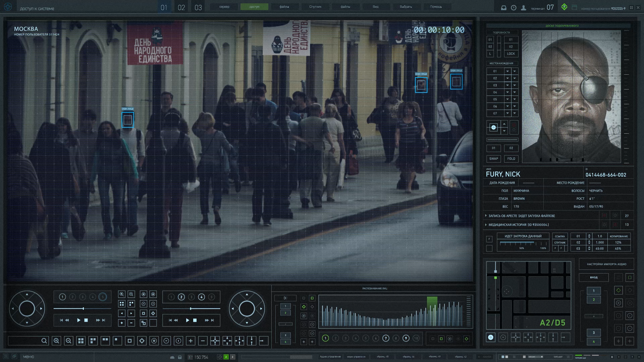Image resolution: width=644 pixels, height=362 pixels.
Task: Open the сервер menu
Action: point(224,7)
